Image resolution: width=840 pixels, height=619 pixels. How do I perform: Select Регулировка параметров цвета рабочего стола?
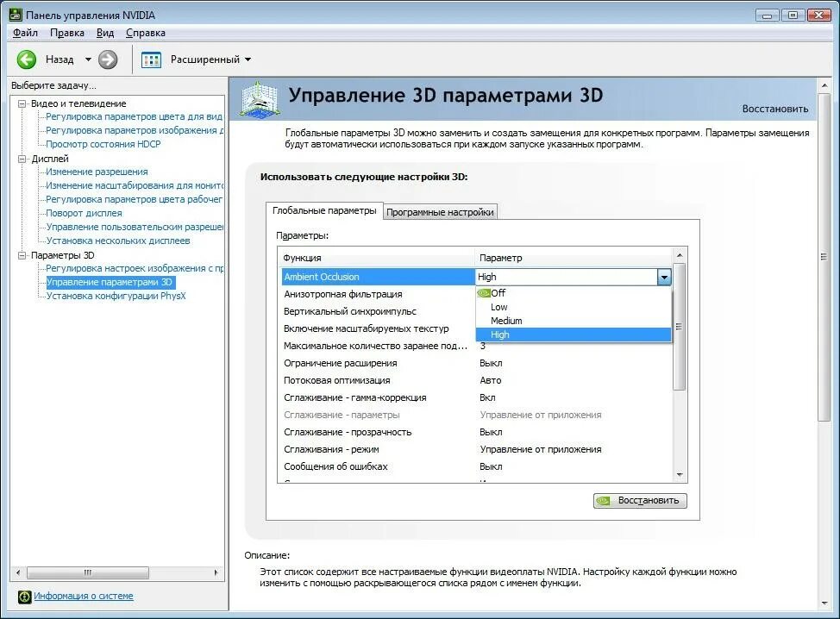tap(134, 199)
